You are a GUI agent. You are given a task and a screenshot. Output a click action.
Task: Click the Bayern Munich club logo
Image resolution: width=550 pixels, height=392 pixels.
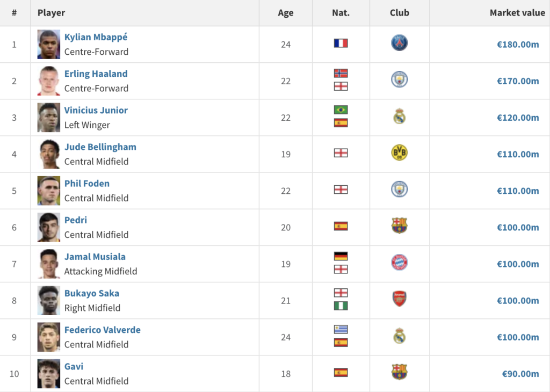tap(399, 263)
